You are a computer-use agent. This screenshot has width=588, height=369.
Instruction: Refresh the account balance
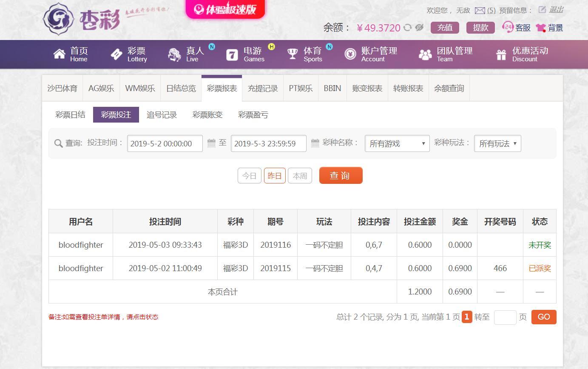(x=407, y=28)
